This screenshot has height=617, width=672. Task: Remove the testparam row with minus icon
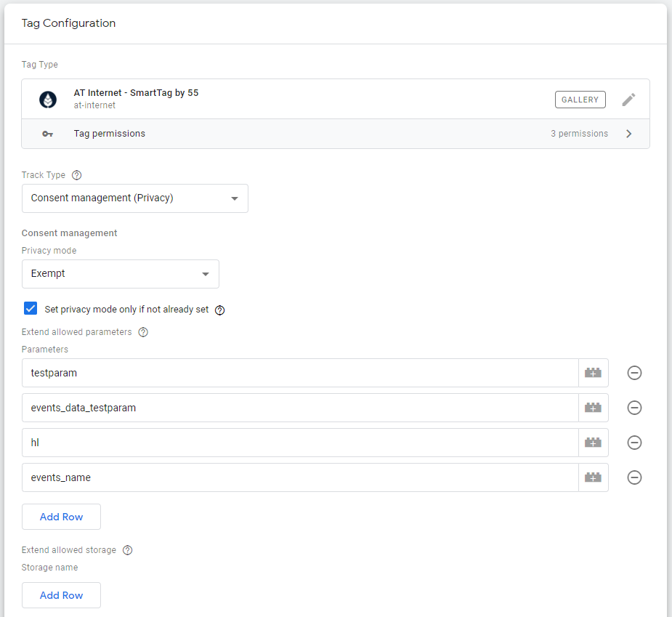click(x=634, y=373)
